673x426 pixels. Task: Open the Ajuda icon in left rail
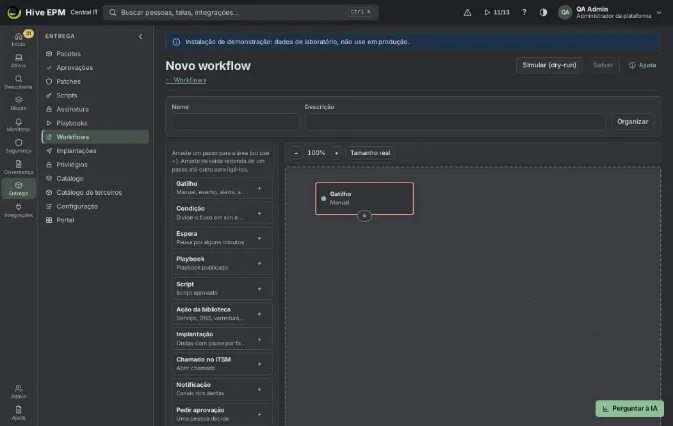pyautogui.click(x=18, y=413)
